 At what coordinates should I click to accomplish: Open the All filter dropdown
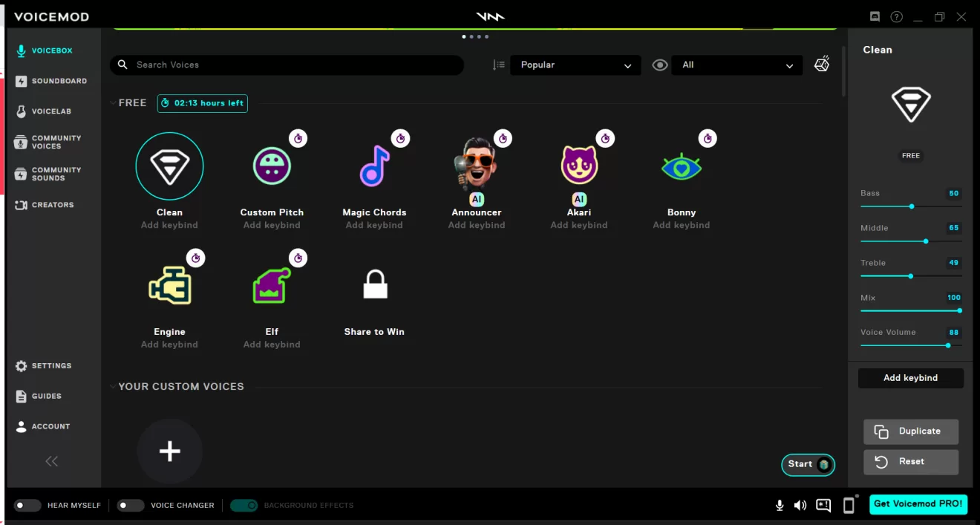tap(736, 65)
